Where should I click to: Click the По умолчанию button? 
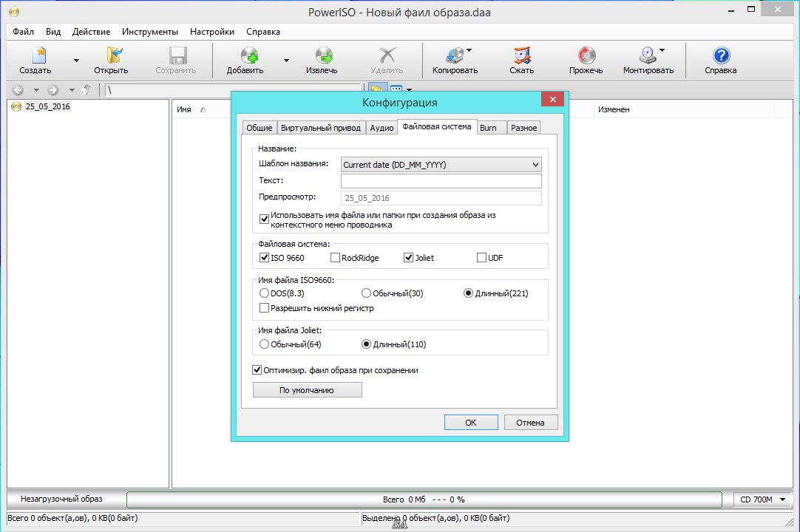(x=307, y=390)
